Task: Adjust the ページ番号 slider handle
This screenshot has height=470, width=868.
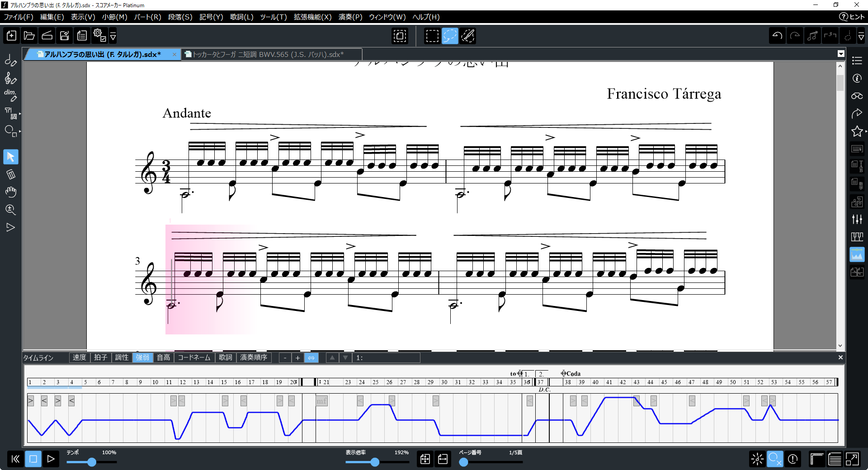Action: pos(463,462)
